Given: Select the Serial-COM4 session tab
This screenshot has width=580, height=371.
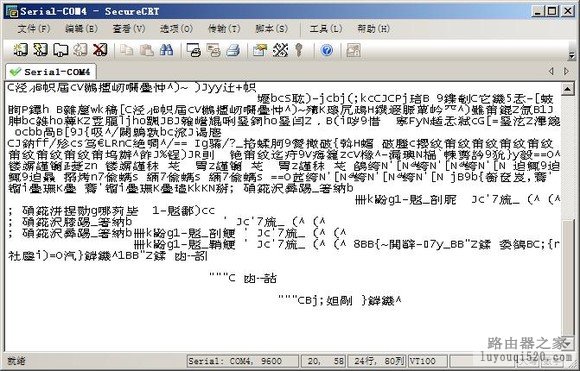Looking at the screenshot, I should click(51, 71).
